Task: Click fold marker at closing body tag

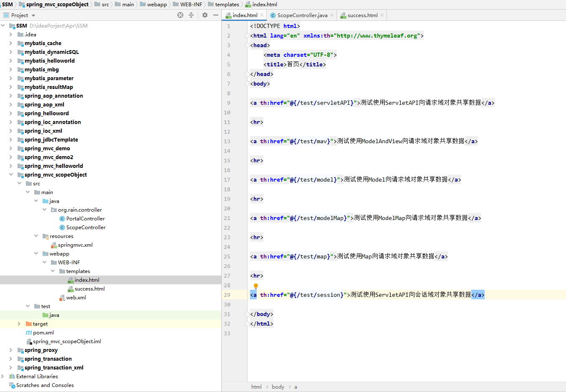Action: pos(247,314)
